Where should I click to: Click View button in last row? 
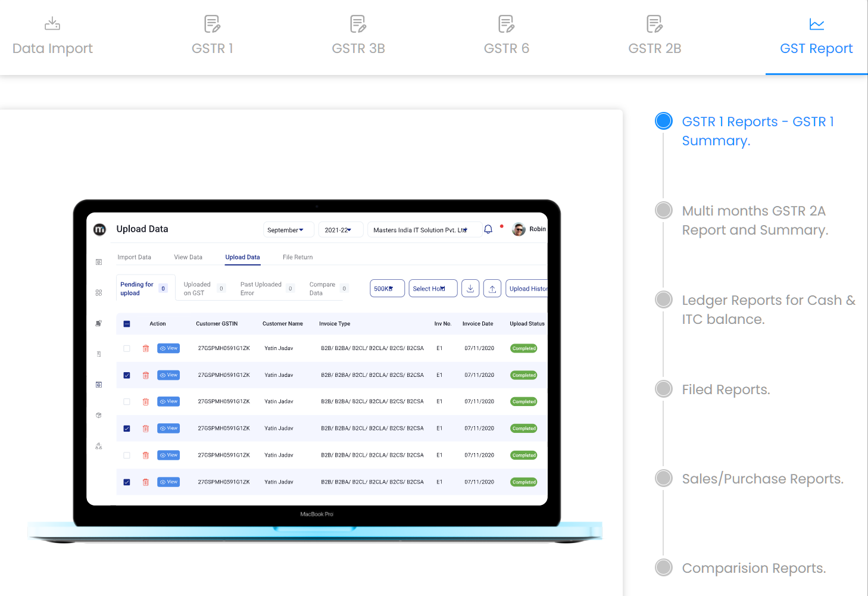[x=168, y=482]
